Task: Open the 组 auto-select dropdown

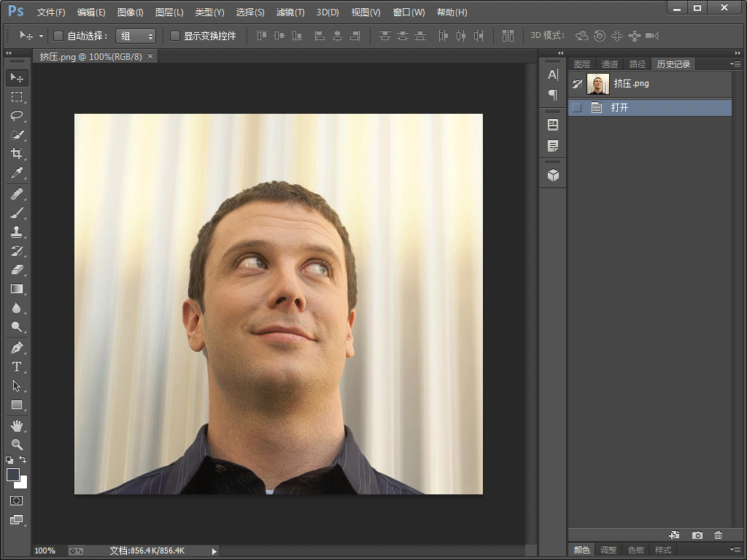Action: click(136, 36)
